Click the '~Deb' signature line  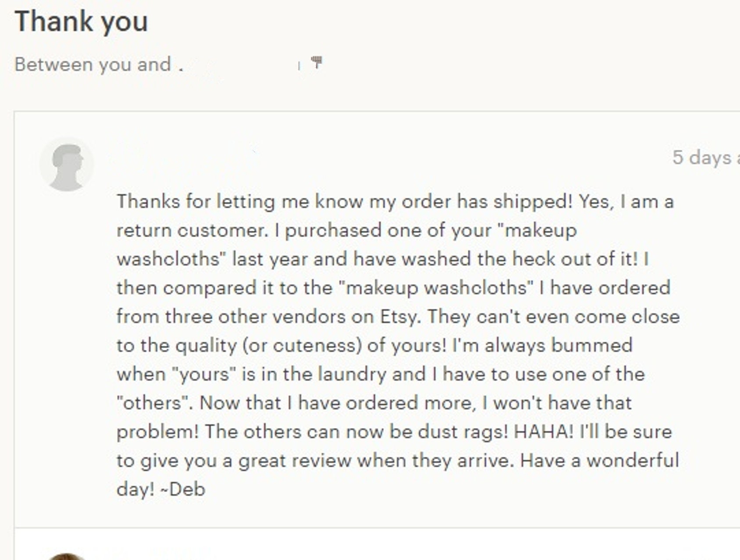point(161,489)
